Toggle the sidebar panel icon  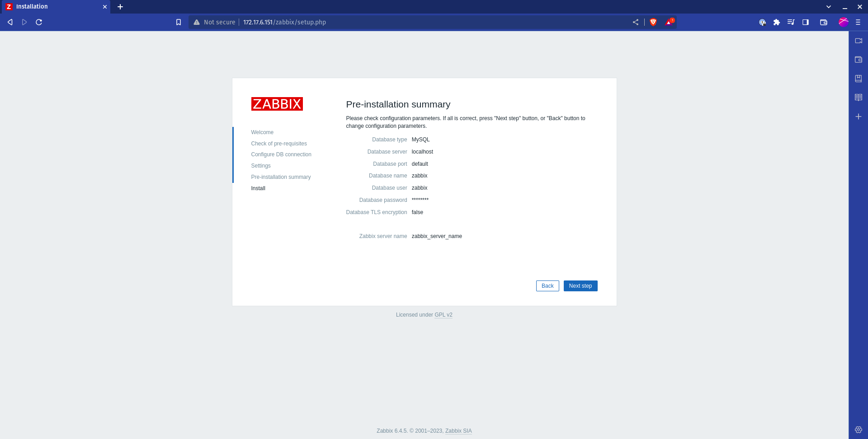pyautogui.click(x=805, y=22)
